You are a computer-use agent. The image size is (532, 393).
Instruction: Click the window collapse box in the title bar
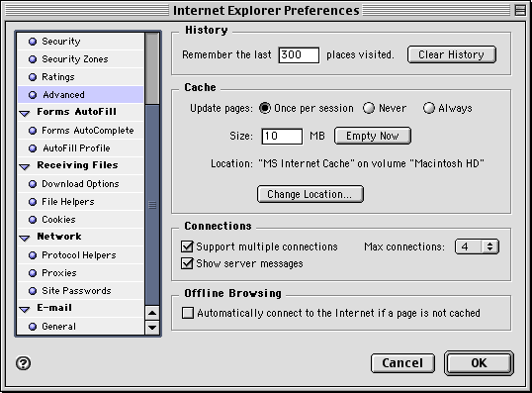click(x=520, y=10)
